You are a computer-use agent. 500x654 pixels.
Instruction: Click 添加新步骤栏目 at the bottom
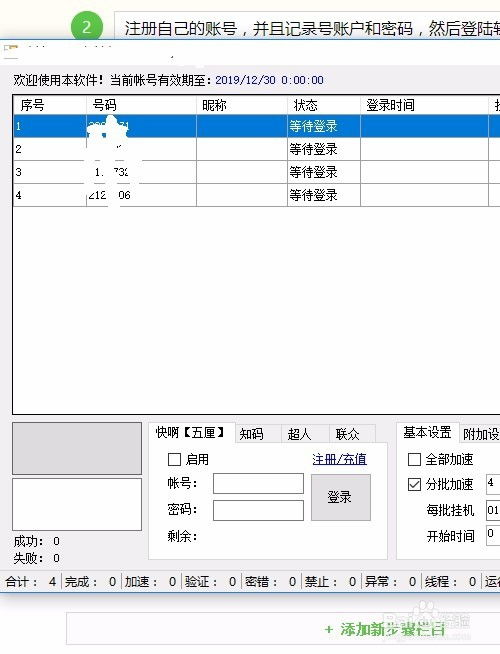click(385, 629)
